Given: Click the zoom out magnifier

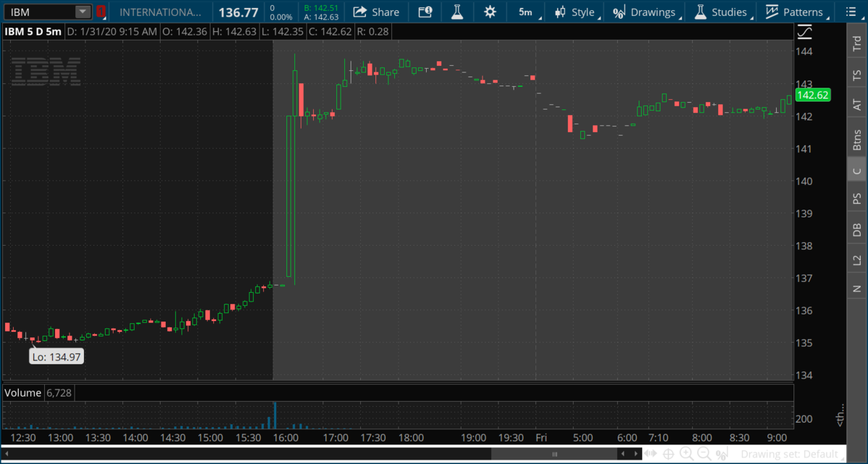Looking at the screenshot, I should pyautogui.click(x=703, y=454).
